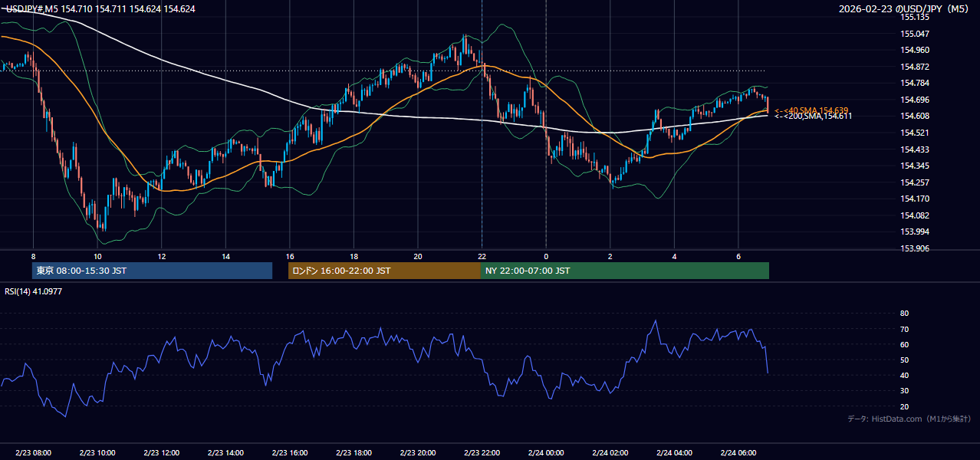Click the 2/23 22:00 bottom time label

tap(482, 453)
